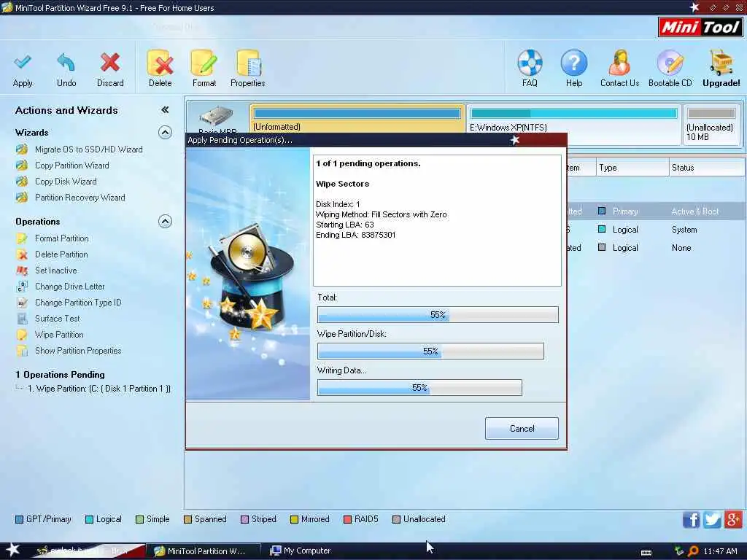Image resolution: width=747 pixels, height=560 pixels.
Task: Click the MiniTool logo
Action: pos(701,27)
